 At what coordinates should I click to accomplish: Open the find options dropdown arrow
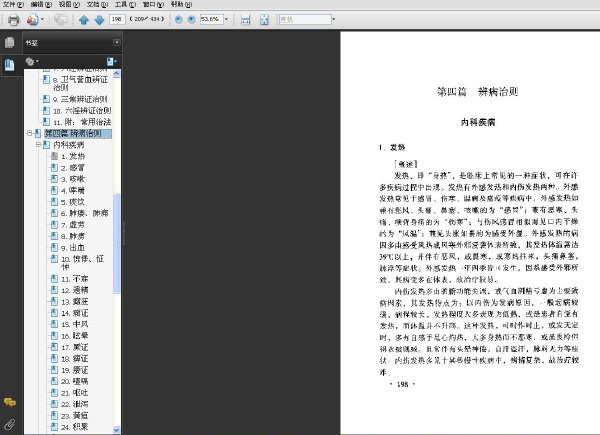click(x=334, y=19)
